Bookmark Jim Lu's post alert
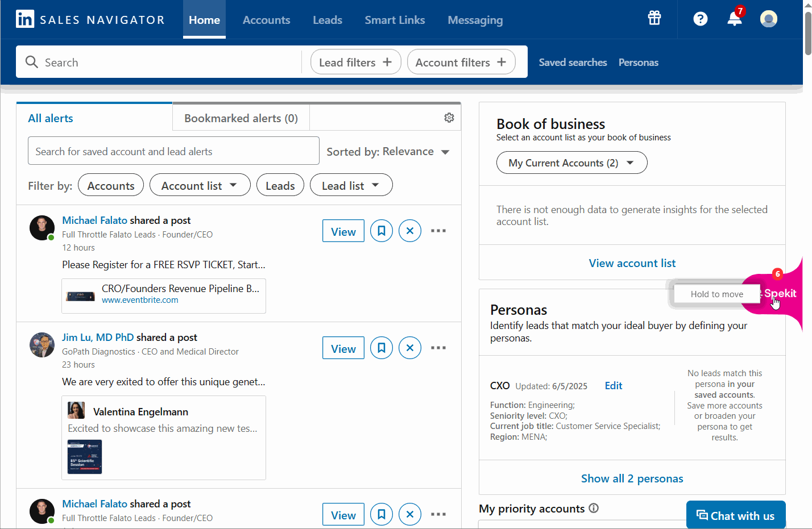Screen dimensions: 812x529 point(382,348)
